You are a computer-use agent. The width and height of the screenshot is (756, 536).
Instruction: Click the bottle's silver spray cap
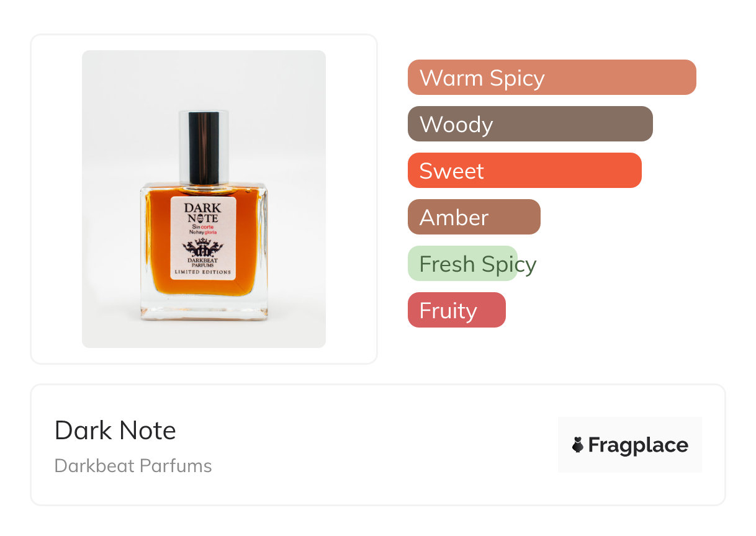tap(203, 146)
